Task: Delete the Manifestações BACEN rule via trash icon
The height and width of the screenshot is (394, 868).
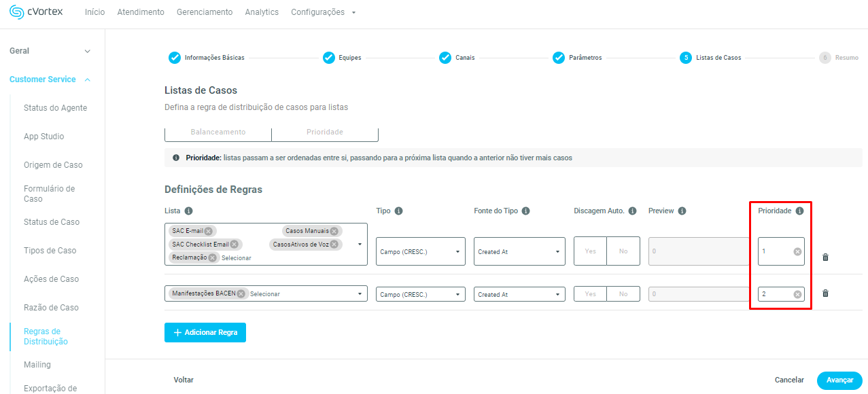Action: [x=825, y=293]
